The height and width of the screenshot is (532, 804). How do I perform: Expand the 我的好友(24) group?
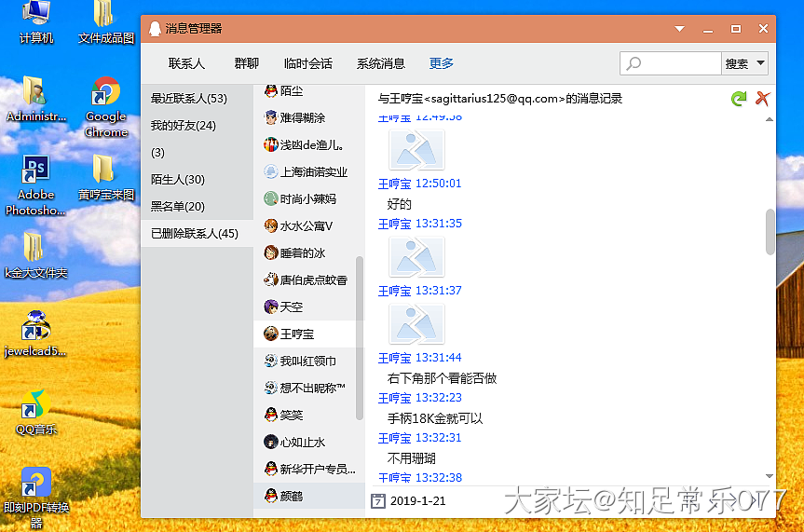click(x=184, y=125)
